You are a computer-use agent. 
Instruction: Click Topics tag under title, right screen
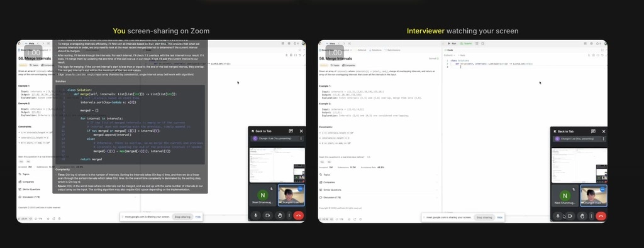point(336,65)
